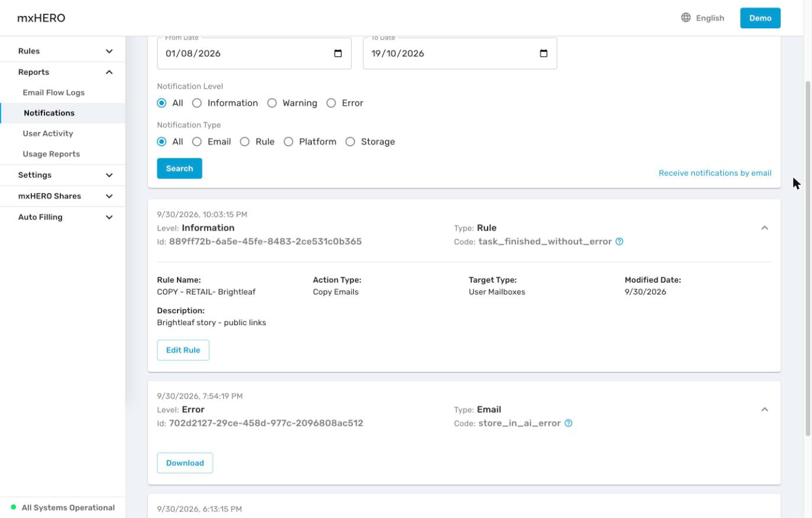The height and width of the screenshot is (518, 812).
Task: Select Notification Type All radio
Action: click(162, 141)
